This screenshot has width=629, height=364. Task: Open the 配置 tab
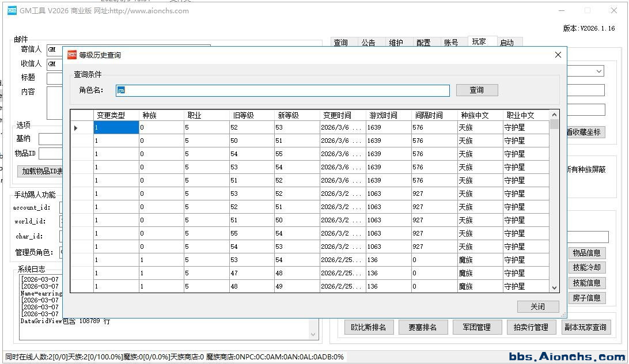[423, 43]
